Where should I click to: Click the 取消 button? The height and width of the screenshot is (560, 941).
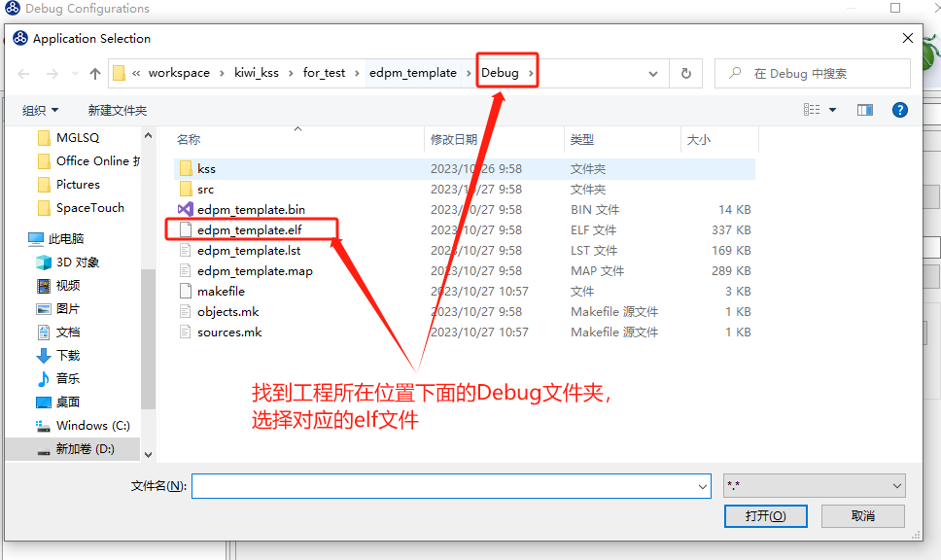[x=862, y=515]
